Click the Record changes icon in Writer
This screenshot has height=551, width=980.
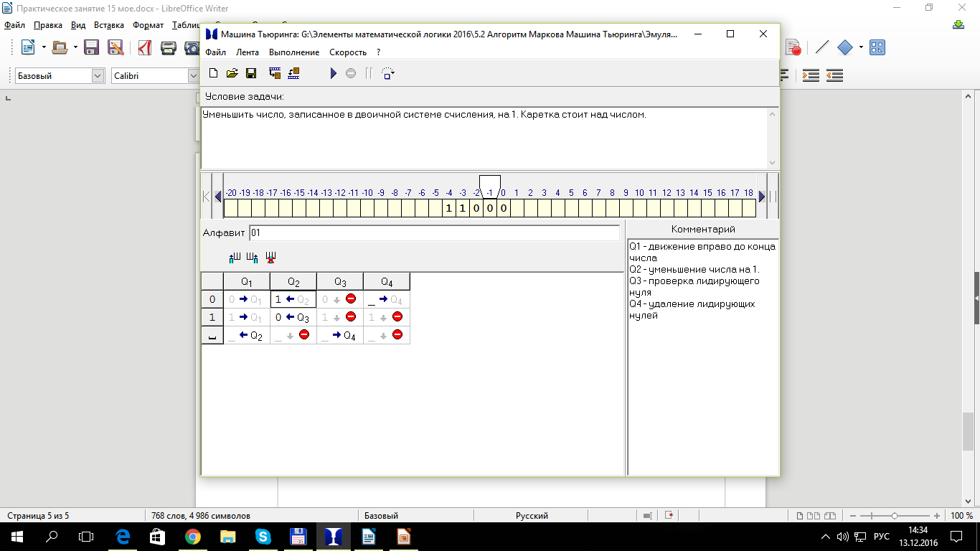(x=793, y=48)
